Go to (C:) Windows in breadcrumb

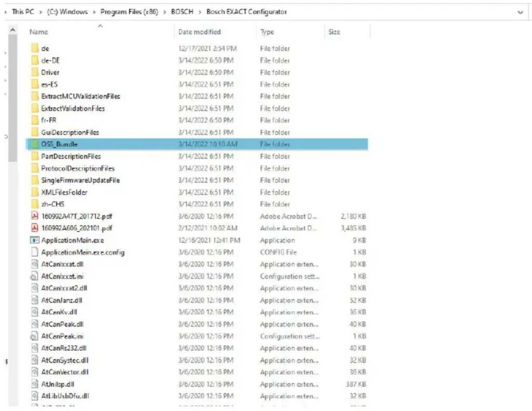pos(67,12)
